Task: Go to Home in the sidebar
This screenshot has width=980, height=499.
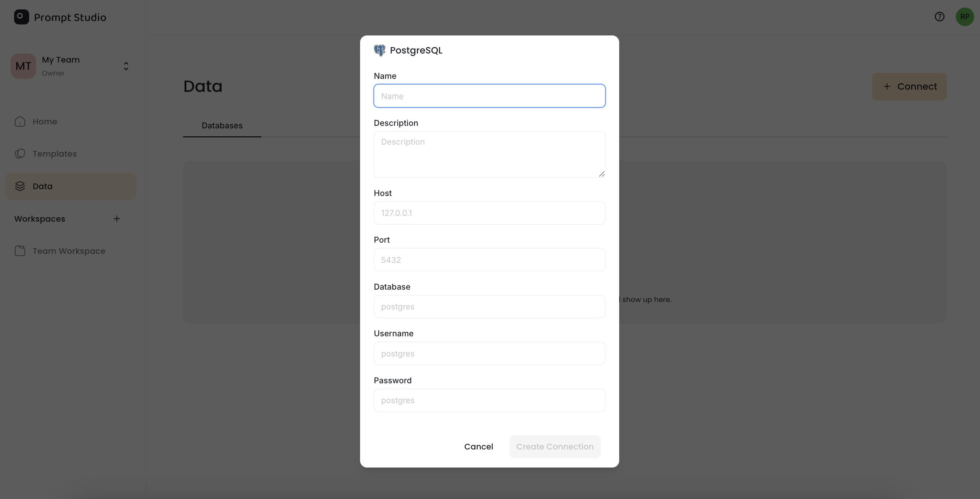Action: pos(71,121)
